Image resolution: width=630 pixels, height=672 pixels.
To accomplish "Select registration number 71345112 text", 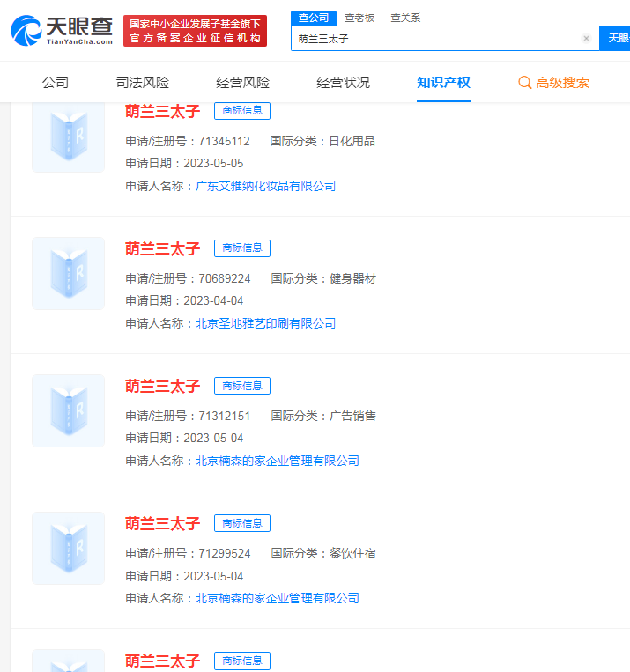I will 224,141.
